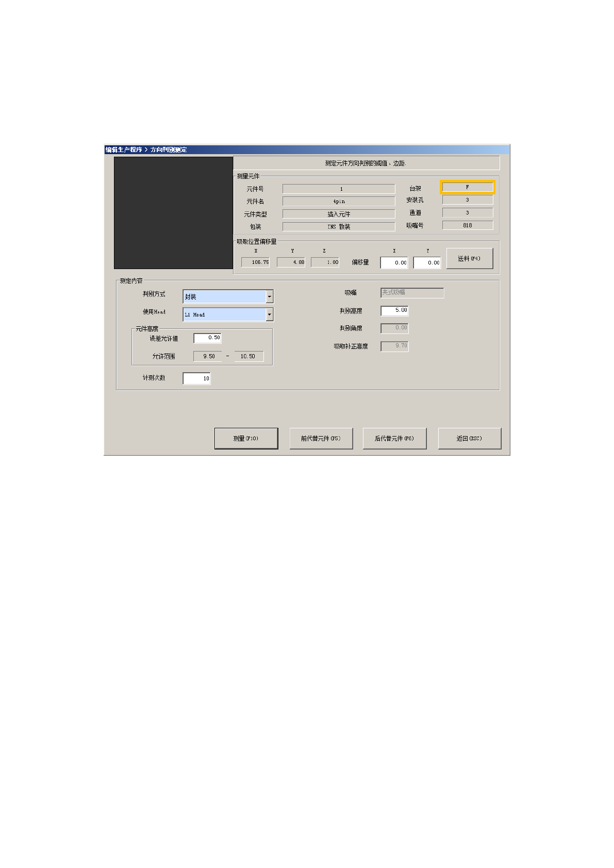614x868 pixels.
Task: Click the 判别高度 field showing 5.00
Action: click(394, 310)
